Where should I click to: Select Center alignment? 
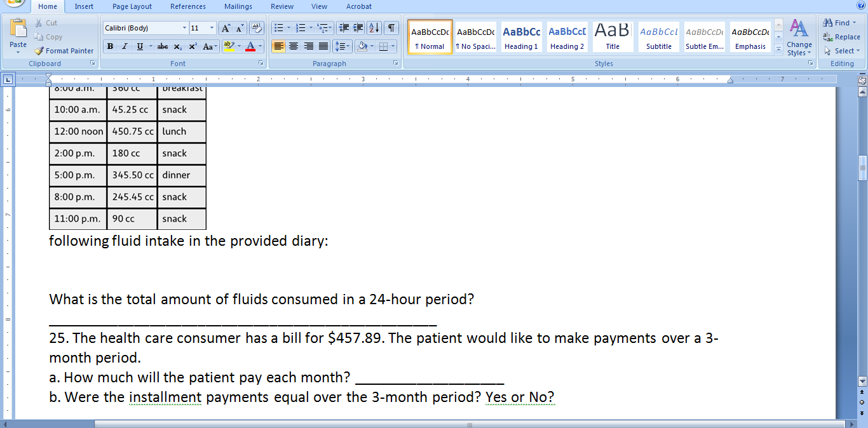(293, 46)
